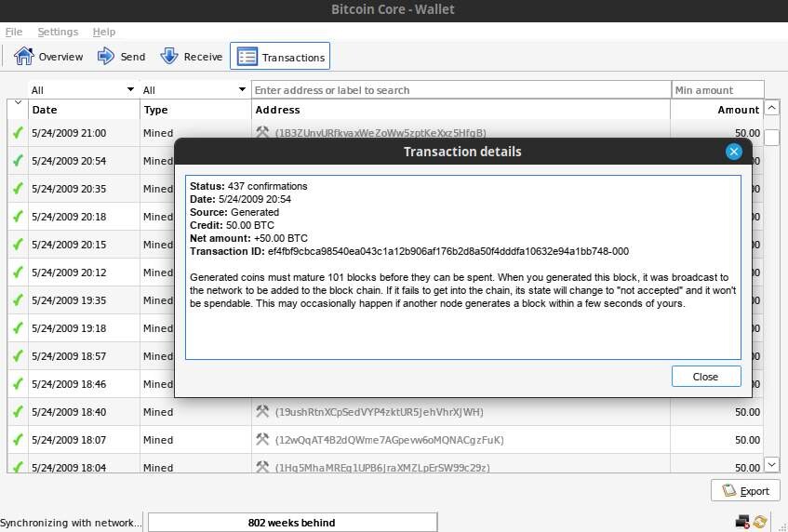Click confirmed checkmark icon for 20:18 transaction

tap(18, 217)
